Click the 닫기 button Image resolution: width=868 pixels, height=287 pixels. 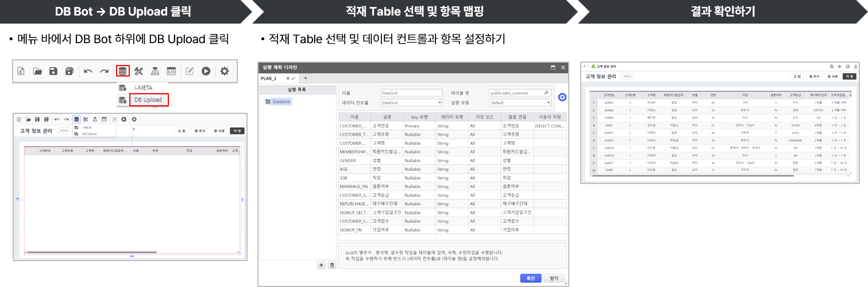tap(554, 278)
